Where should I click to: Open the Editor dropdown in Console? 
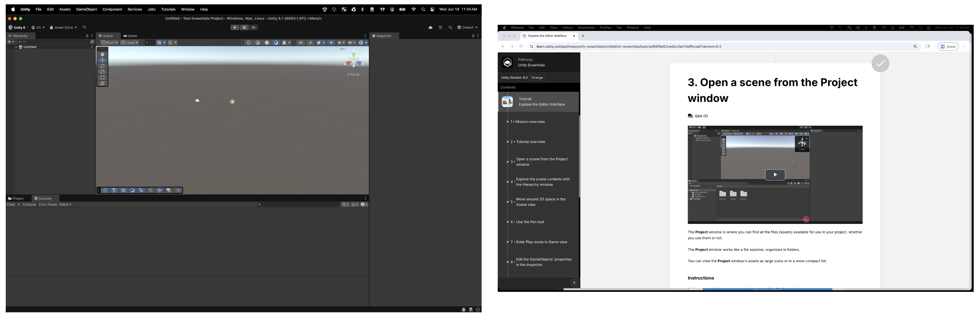(x=65, y=204)
